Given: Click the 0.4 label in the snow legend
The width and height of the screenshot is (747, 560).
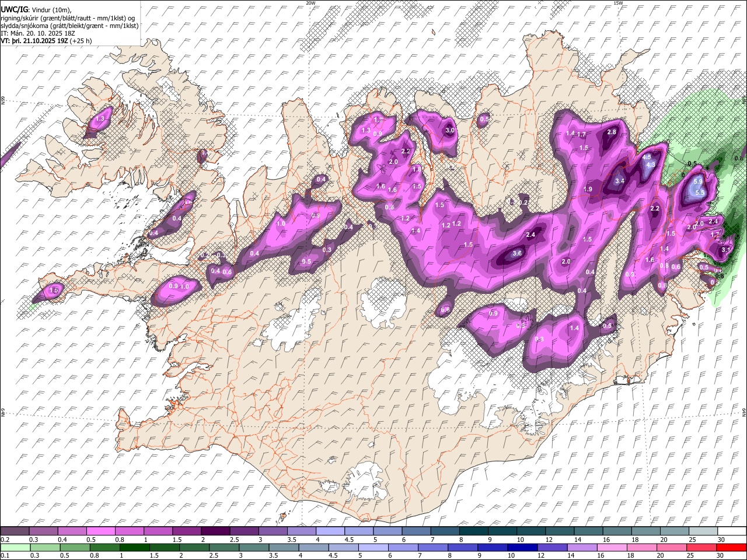Looking at the screenshot, I should coord(62,540).
